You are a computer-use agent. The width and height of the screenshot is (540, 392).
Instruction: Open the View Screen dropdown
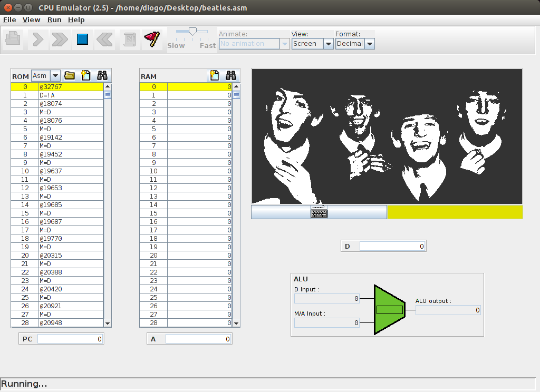(x=328, y=44)
